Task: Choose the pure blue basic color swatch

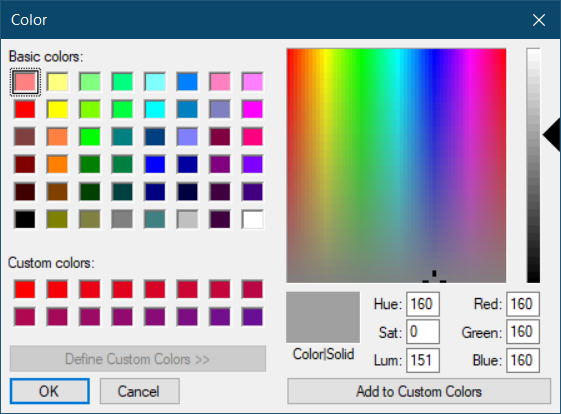Action: (x=155, y=164)
